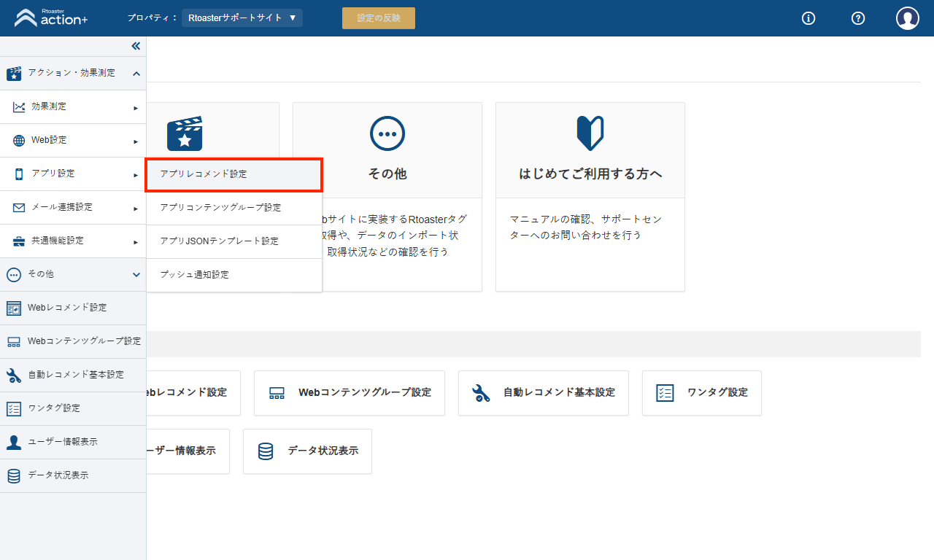Expand アプリ設定 submenu arrow
Screen dimensions: 934x560
tap(136, 175)
